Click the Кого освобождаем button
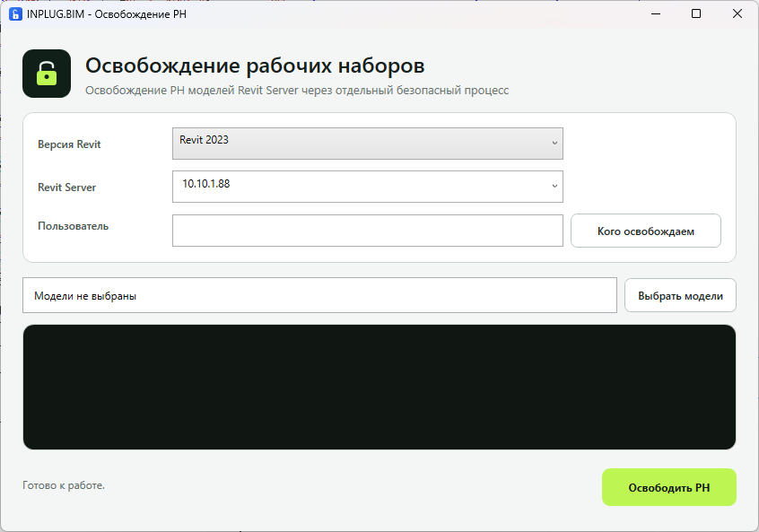759x532 pixels. [646, 231]
